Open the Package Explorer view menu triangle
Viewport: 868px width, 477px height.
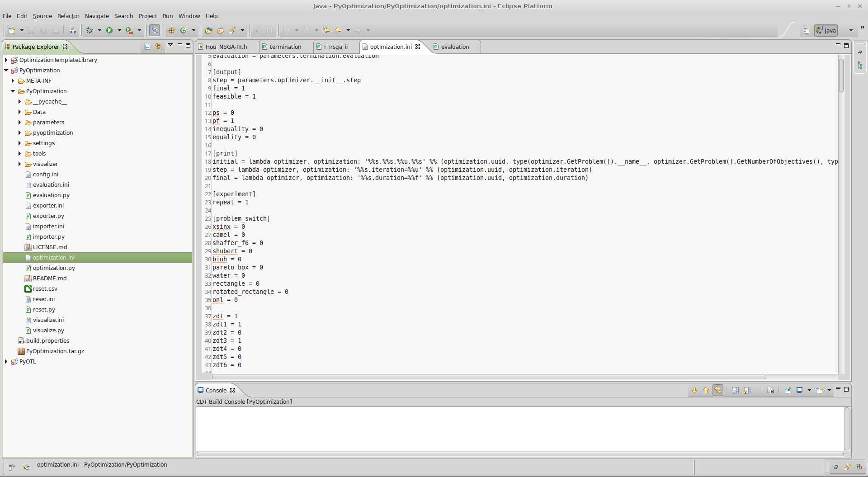(x=170, y=45)
